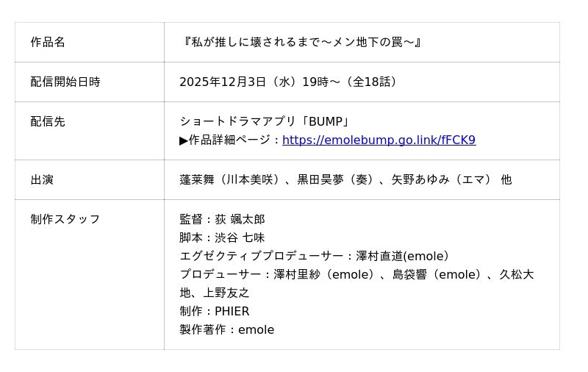Click the 制作：PHIER line
Screen dimensions: 588x372
215,311
